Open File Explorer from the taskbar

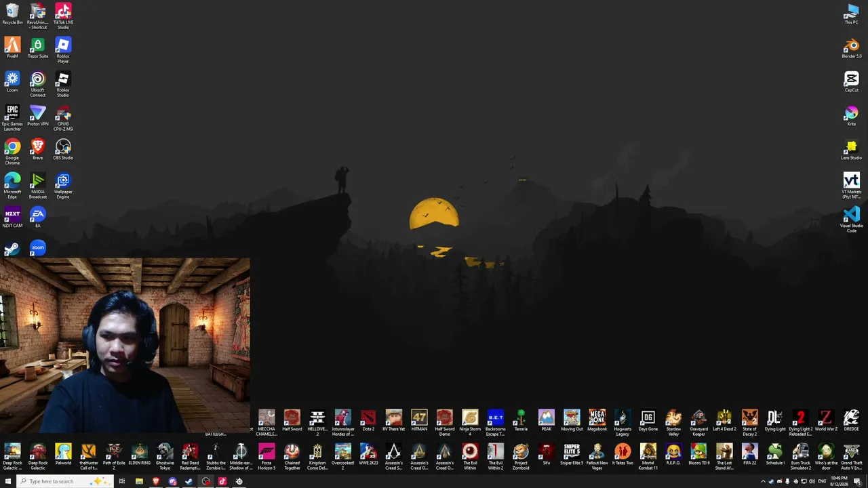pos(139,481)
